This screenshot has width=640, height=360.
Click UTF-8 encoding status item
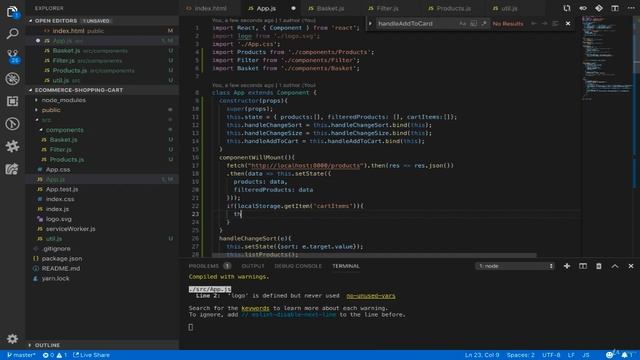pos(551,355)
